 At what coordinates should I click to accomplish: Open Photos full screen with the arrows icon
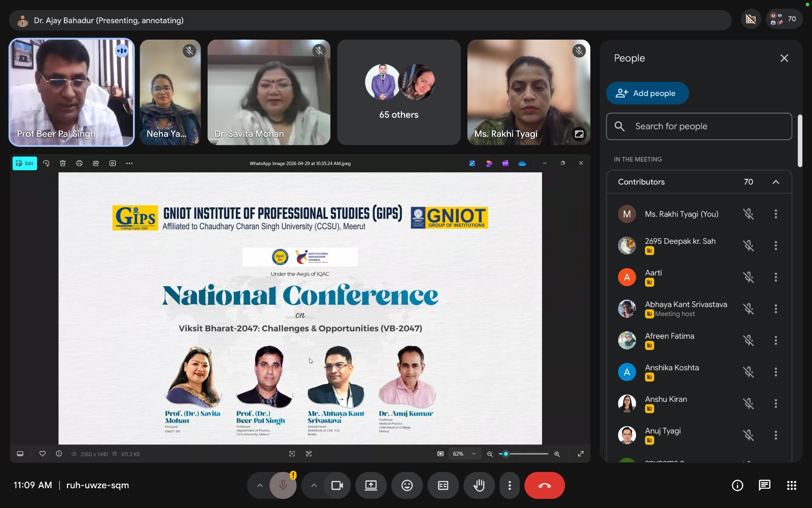coord(581,454)
